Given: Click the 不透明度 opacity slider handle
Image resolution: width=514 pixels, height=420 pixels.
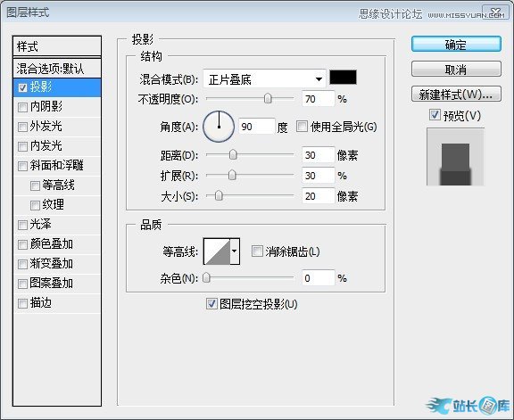Looking at the screenshot, I should pos(268,98).
